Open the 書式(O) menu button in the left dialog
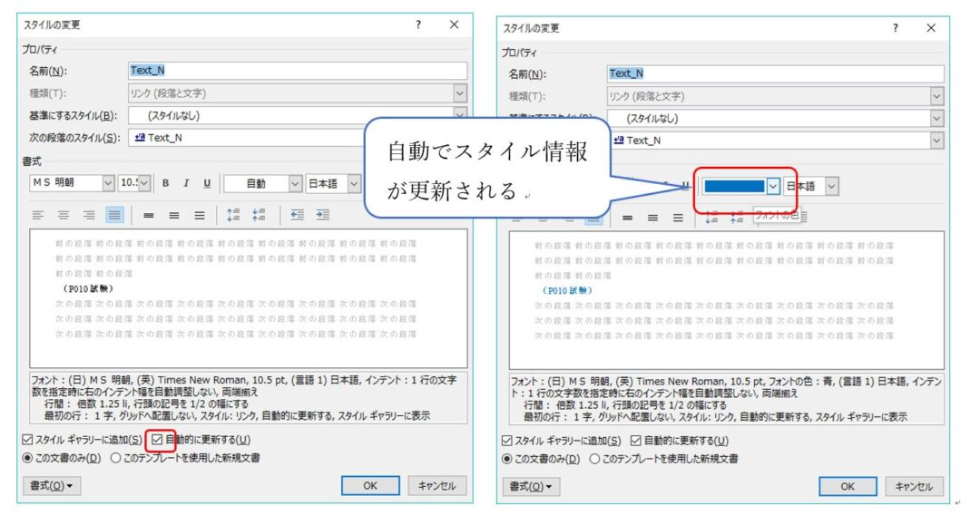 point(52,486)
